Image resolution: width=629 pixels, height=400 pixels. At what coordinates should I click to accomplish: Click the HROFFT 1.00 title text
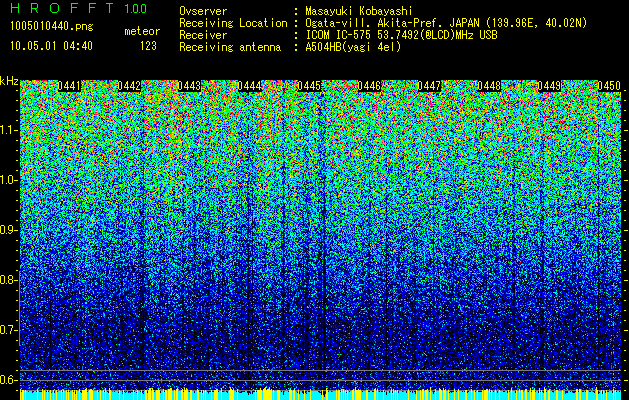[78, 8]
